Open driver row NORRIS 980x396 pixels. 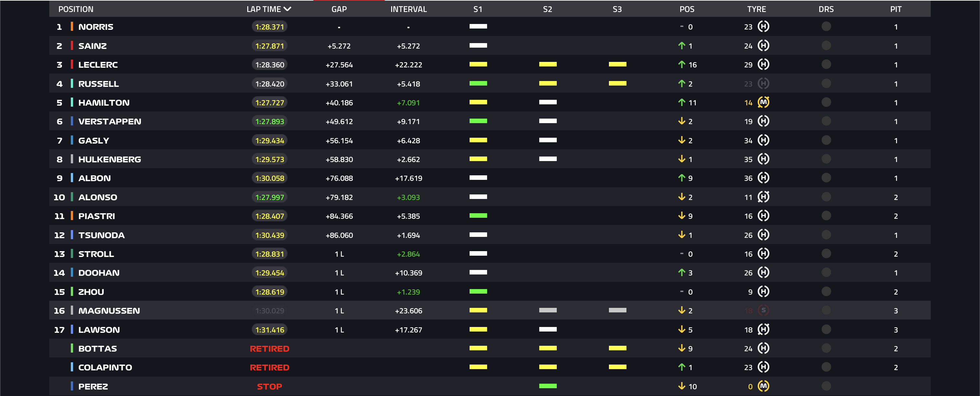pos(490,27)
